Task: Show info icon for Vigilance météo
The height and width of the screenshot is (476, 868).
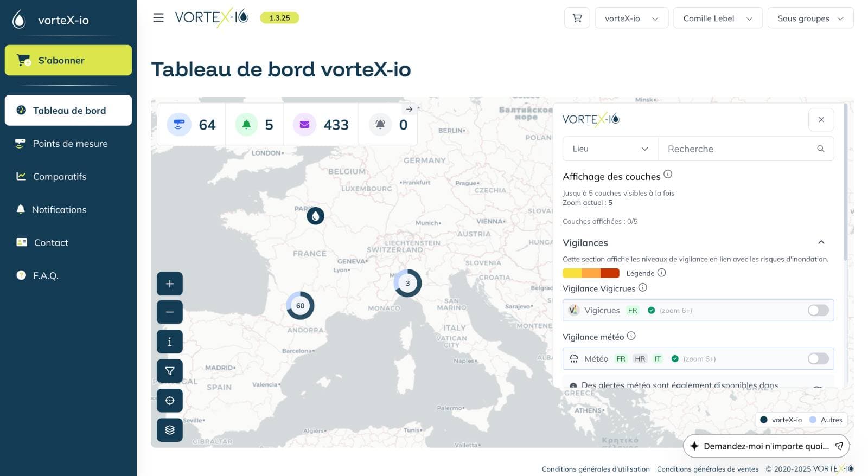Action: tap(631, 336)
